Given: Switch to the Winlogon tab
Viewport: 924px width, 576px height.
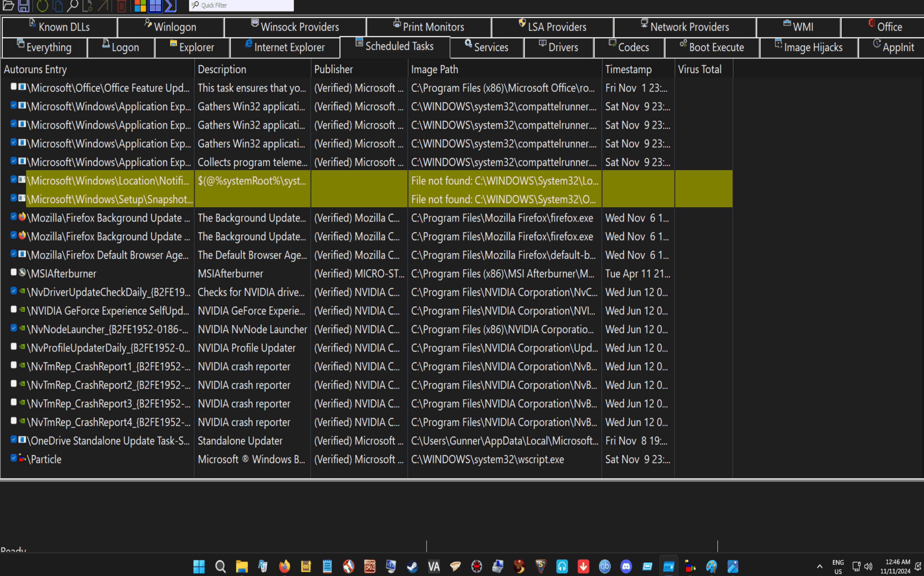Looking at the screenshot, I should coord(170,27).
